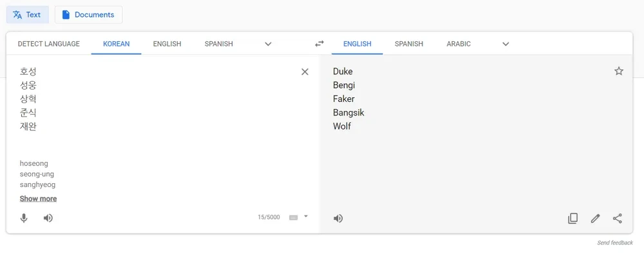This screenshot has height=258, width=644.
Task: Click the Korean word 호성
Action: [x=28, y=72]
